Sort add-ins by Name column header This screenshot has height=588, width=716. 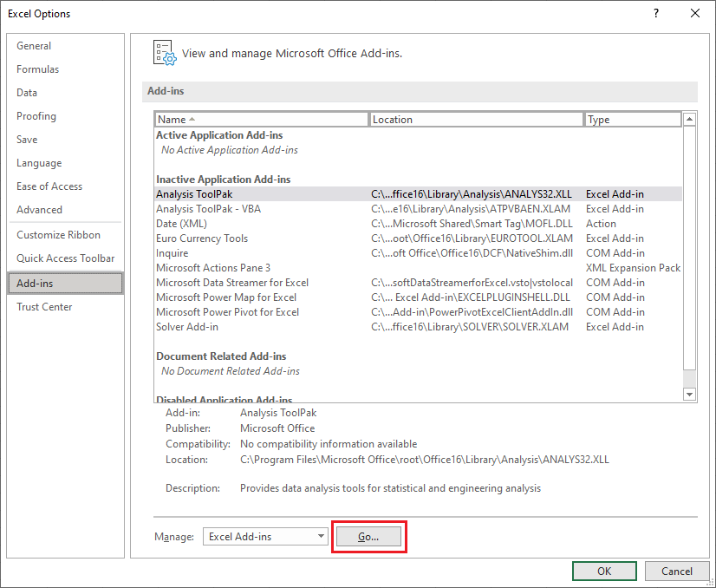click(x=261, y=120)
